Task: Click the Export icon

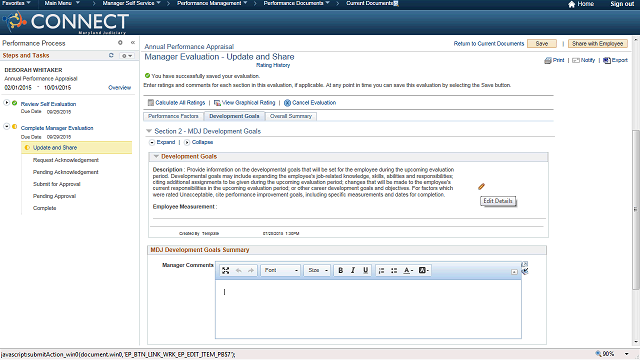Action: pyautogui.click(x=607, y=60)
